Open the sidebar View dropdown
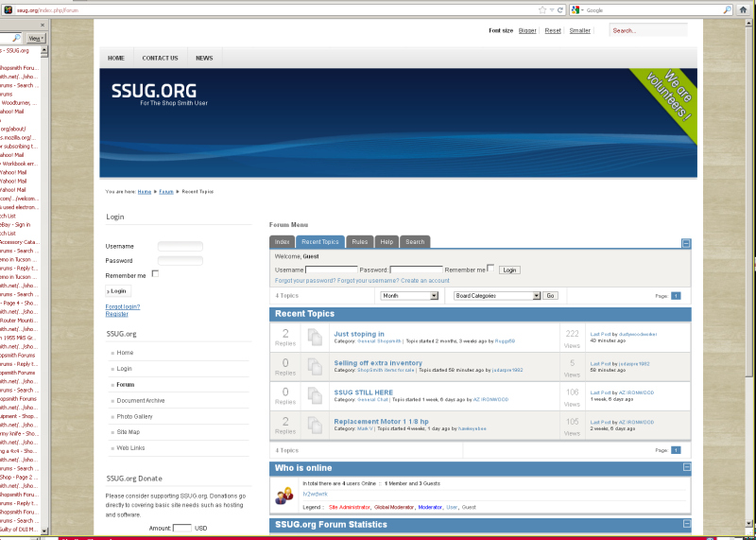Viewport: 756px width, 540px height. (35, 38)
